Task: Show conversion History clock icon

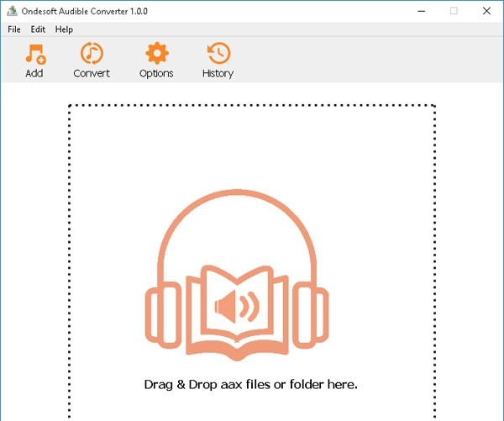Action: coord(218,54)
